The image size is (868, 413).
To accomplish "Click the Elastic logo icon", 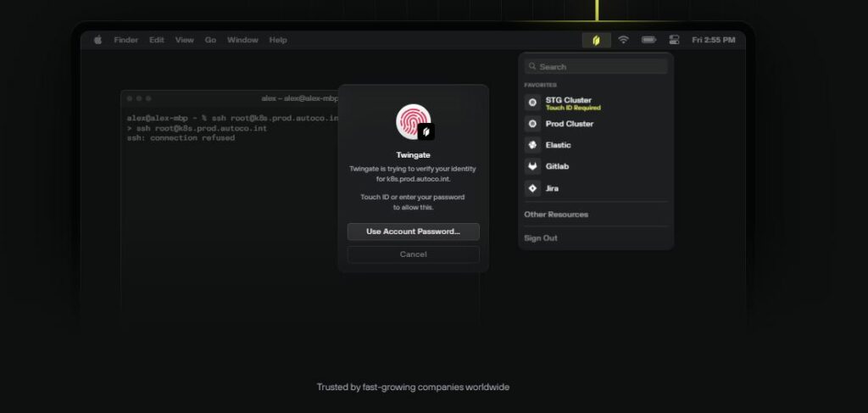I will coord(532,145).
